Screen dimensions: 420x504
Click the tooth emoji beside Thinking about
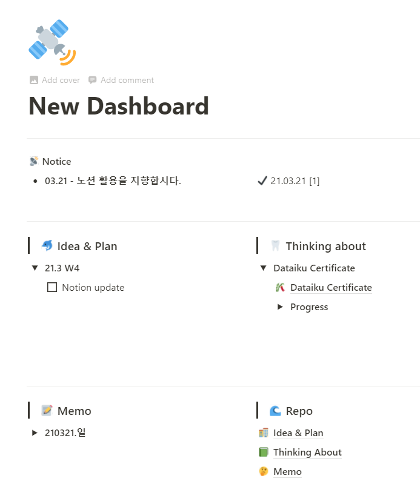pos(276,246)
